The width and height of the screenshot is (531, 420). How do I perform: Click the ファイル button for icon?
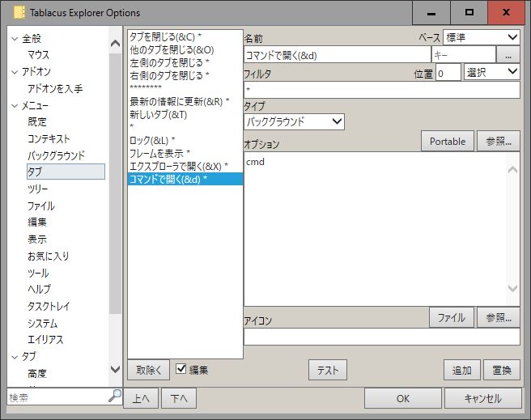click(x=451, y=317)
